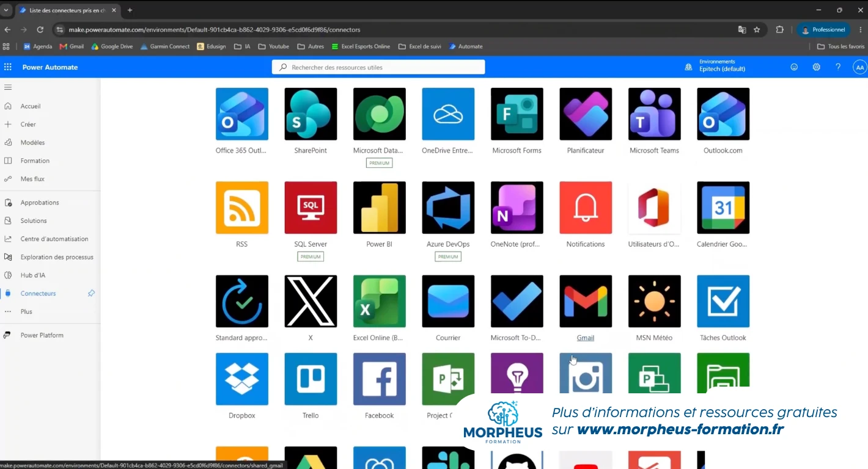Open the Gmail connector icon
Viewport: 868px width, 469px height.
(586, 301)
